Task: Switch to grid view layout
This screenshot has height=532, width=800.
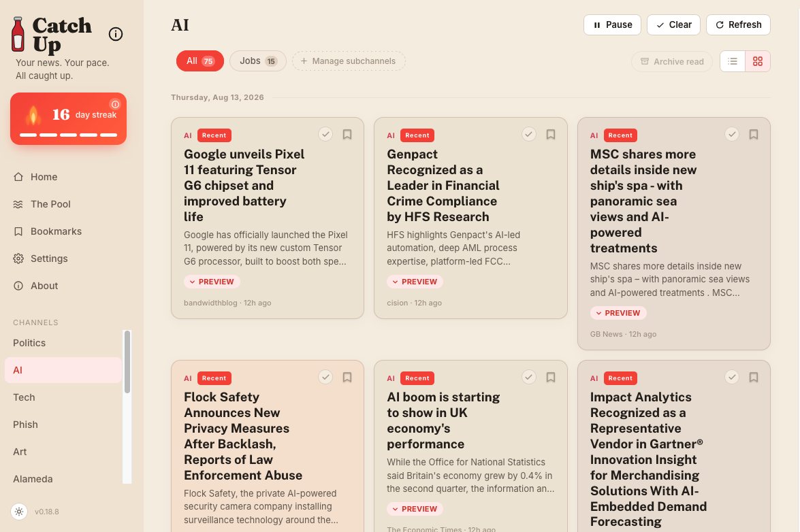Action: coord(758,61)
